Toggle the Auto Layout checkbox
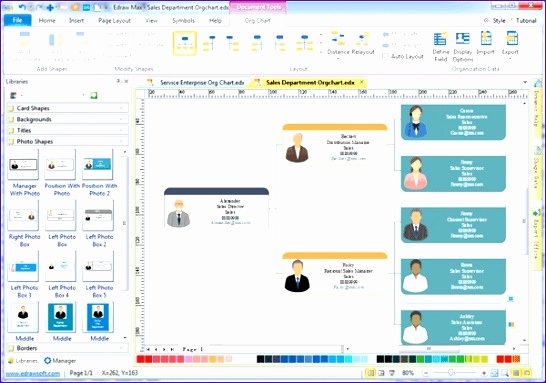The height and width of the screenshot is (383, 546). pyautogui.click(x=385, y=56)
